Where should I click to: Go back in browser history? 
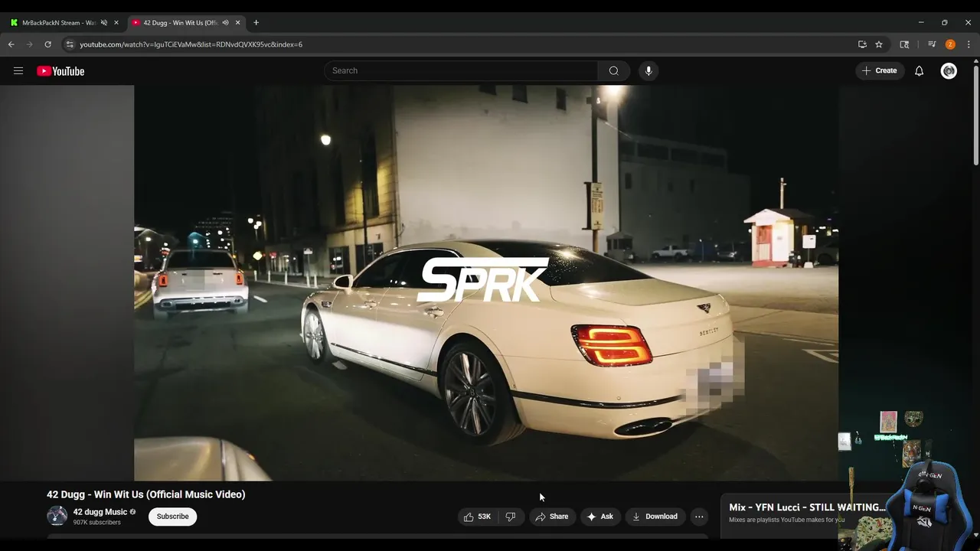tap(11, 44)
